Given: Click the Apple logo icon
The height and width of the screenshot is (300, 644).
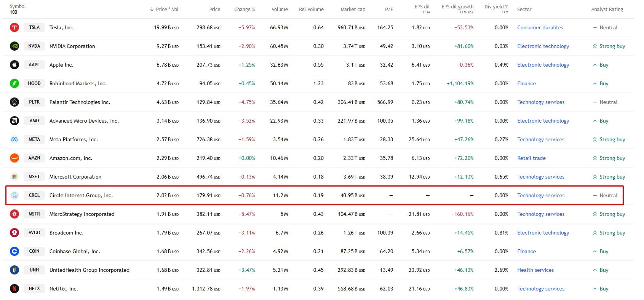Looking at the screenshot, I should (14, 65).
